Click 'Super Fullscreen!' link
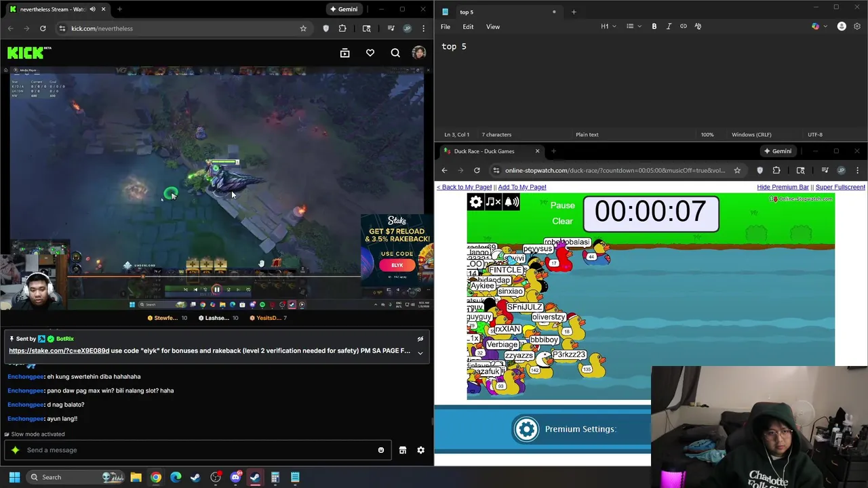This screenshot has width=868, height=488. (840, 187)
